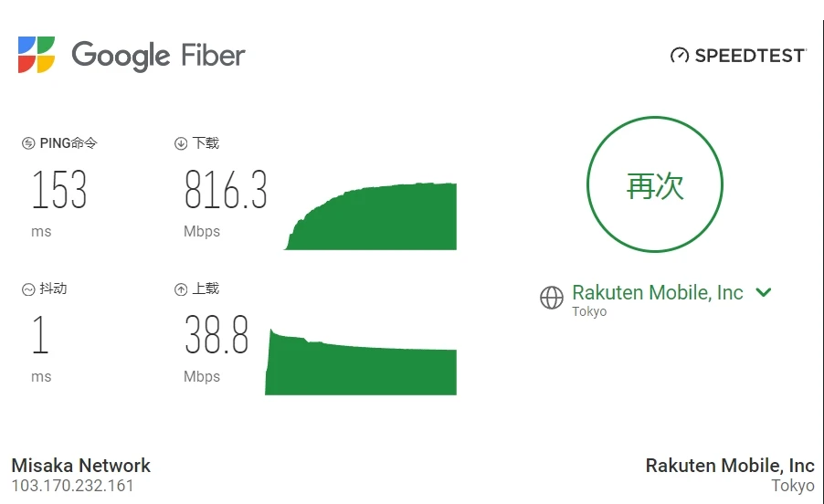Click the Misaka Network provider name
Viewport: 824px width, 504px height.
(x=81, y=466)
